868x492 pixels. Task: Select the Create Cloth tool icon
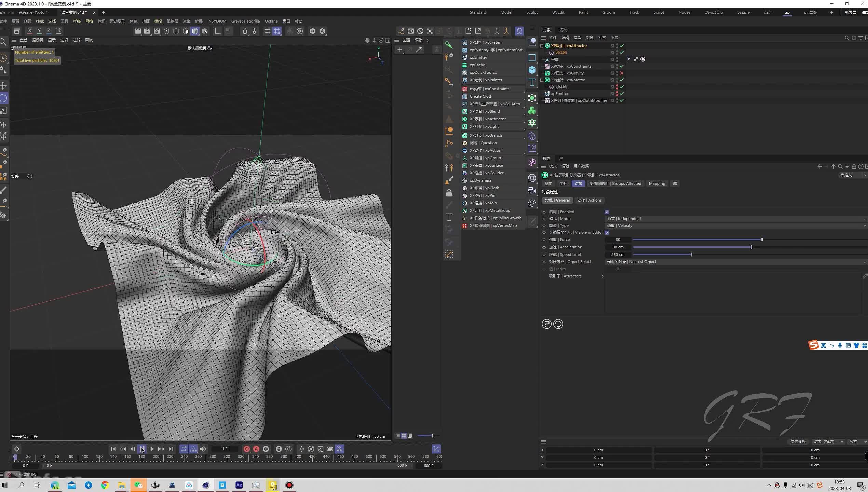(x=464, y=96)
